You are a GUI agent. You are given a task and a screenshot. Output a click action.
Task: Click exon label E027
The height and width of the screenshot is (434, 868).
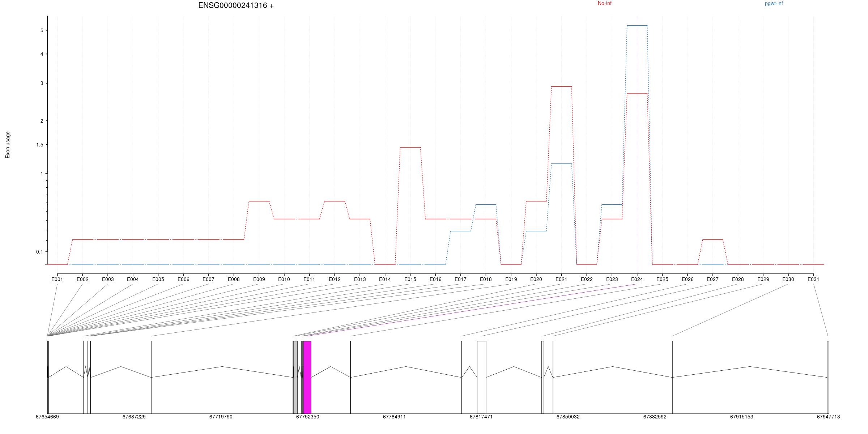tap(712, 279)
